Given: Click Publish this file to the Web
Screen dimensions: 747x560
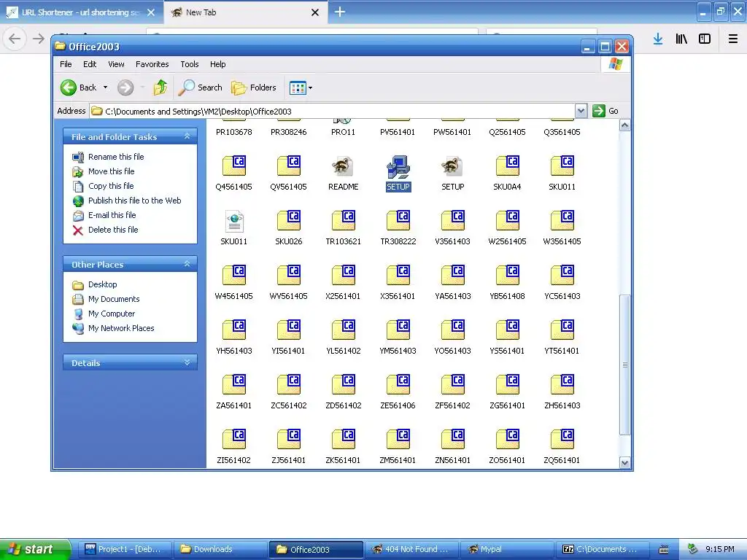Looking at the screenshot, I should [134, 201].
